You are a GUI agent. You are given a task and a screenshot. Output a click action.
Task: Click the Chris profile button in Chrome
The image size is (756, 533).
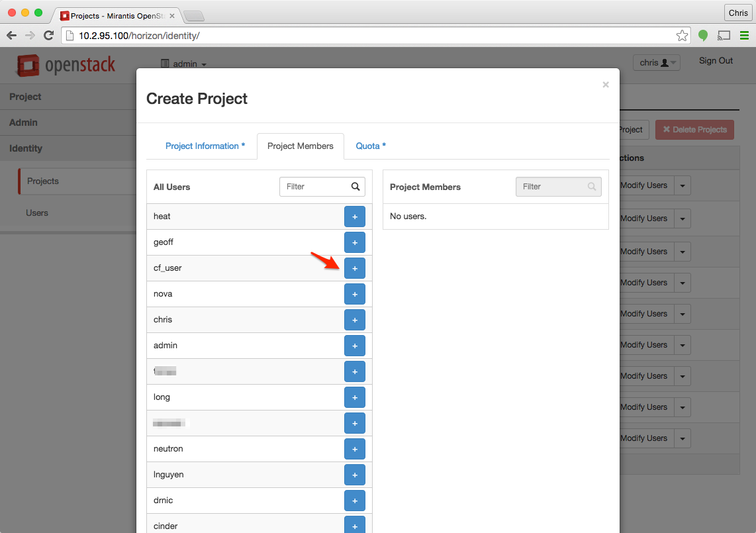[x=738, y=13]
